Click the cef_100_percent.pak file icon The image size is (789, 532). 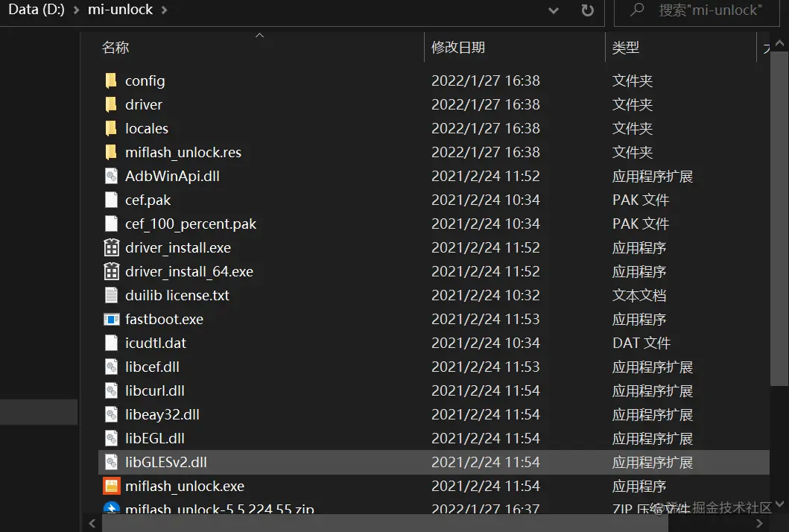pos(111,224)
